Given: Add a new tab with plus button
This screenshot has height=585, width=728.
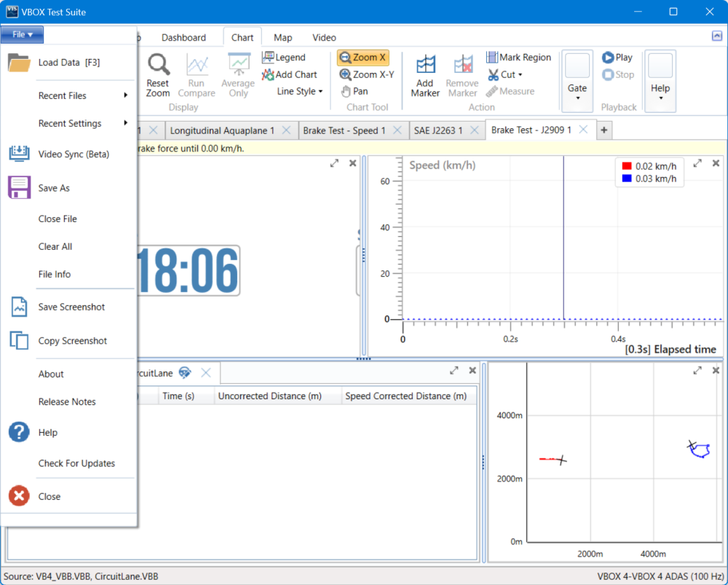Looking at the screenshot, I should point(604,130).
